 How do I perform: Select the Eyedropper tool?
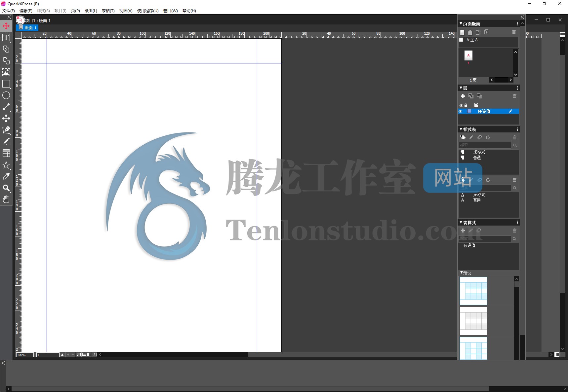(x=6, y=176)
